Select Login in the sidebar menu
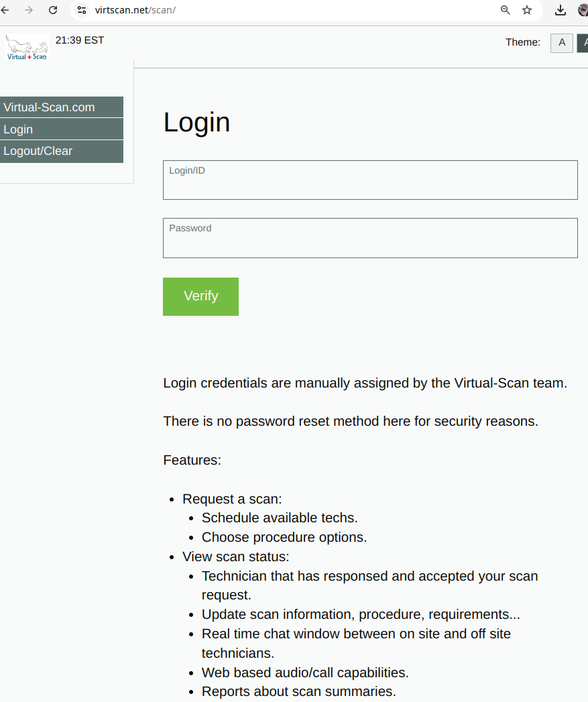This screenshot has width=588, height=702. click(62, 129)
